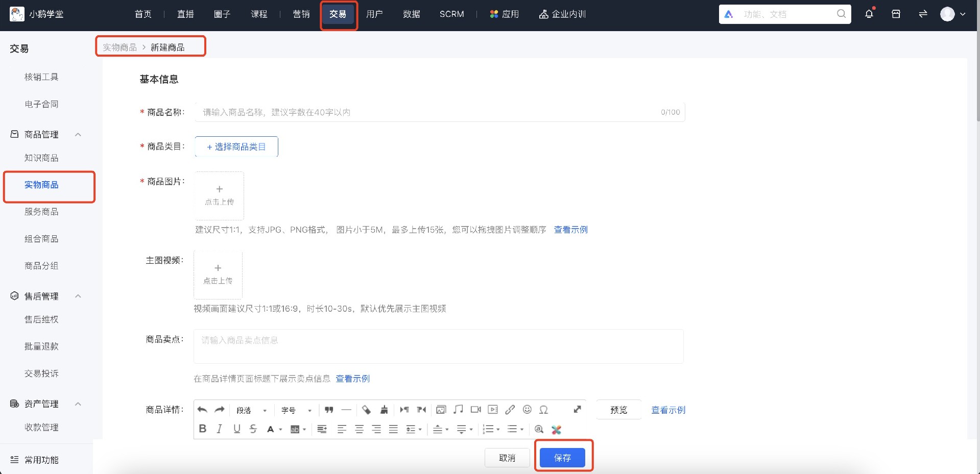
Task: Open paragraph spacing-before dropdown
Action: (x=447, y=430)
